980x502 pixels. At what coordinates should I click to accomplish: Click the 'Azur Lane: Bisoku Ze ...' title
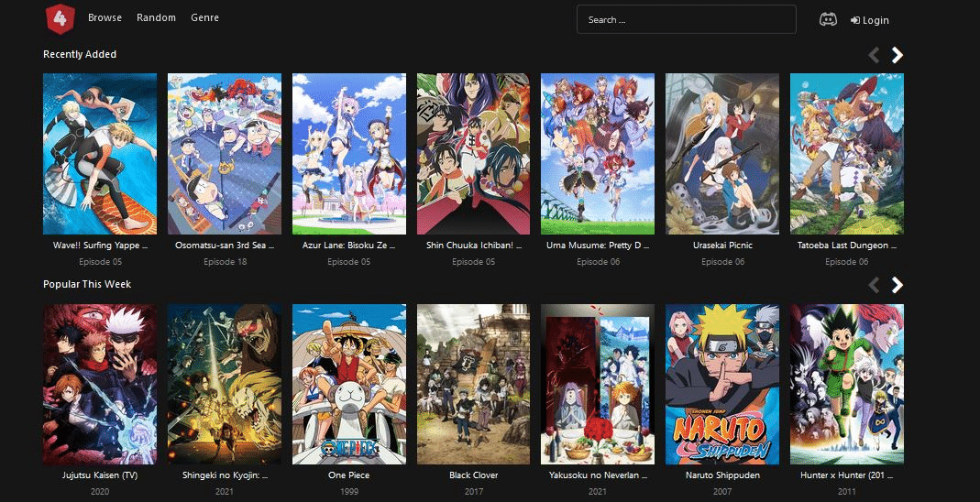[x=349, y=246]
